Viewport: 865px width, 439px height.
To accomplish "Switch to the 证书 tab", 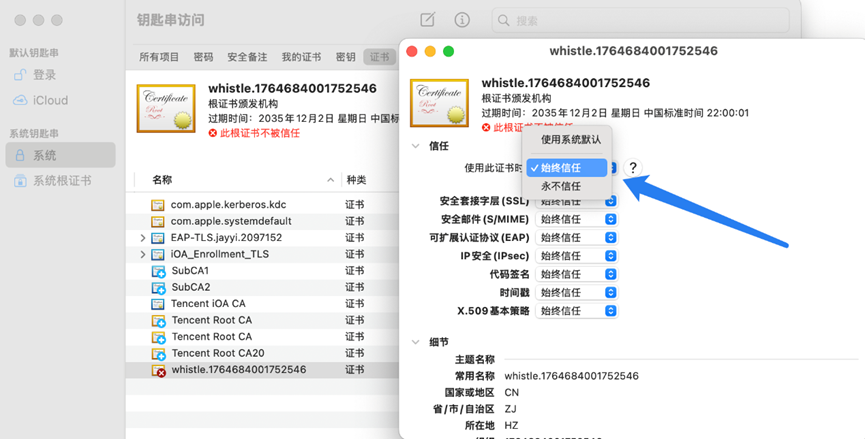I will pyautogui.click(x=379, y=57).
